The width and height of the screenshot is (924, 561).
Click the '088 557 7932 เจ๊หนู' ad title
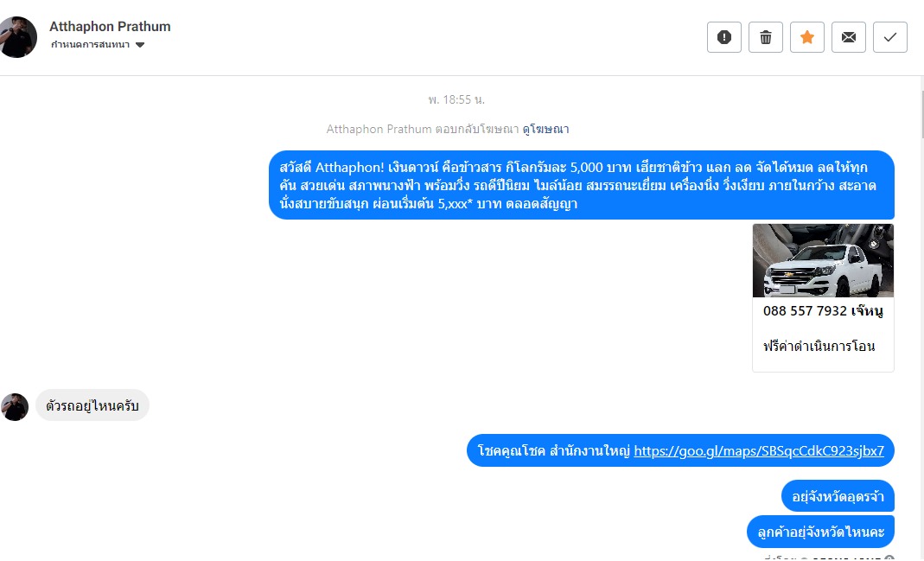[x=823, y=310]
